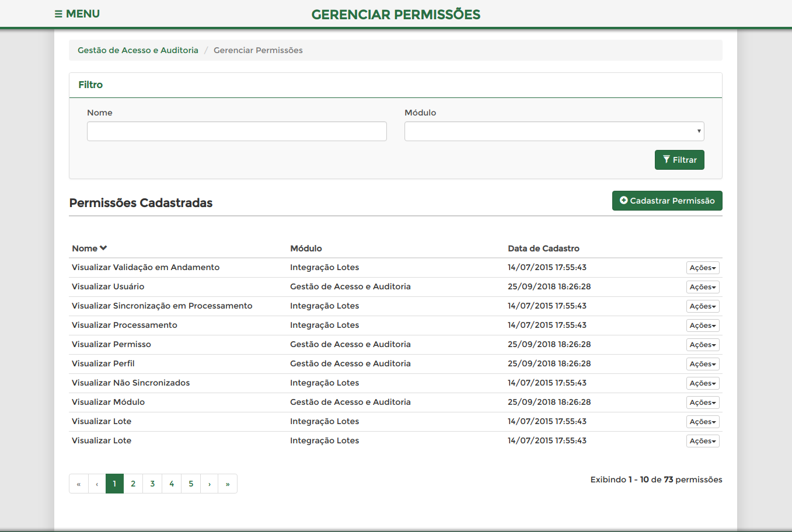Select pagination page 4

coord(172,484)
